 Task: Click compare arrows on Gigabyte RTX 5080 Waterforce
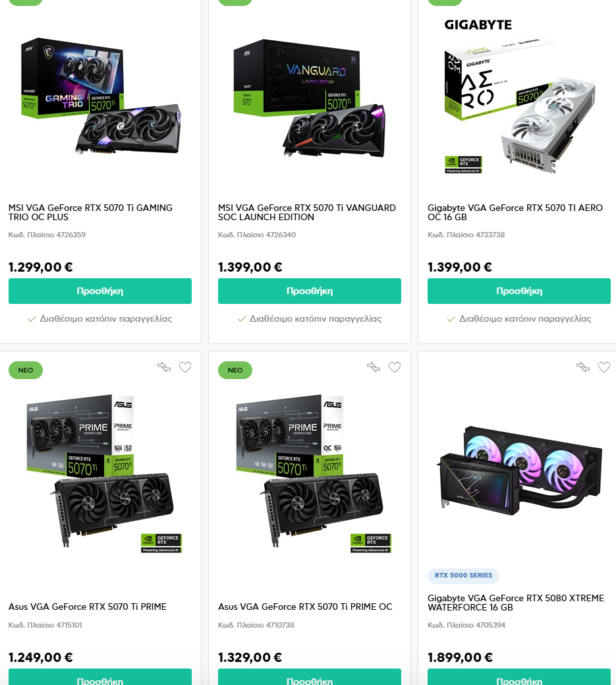point(583,367)
